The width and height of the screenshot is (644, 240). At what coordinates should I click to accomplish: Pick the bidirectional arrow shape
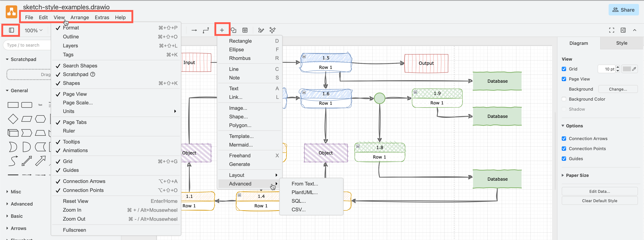[27, 161]
